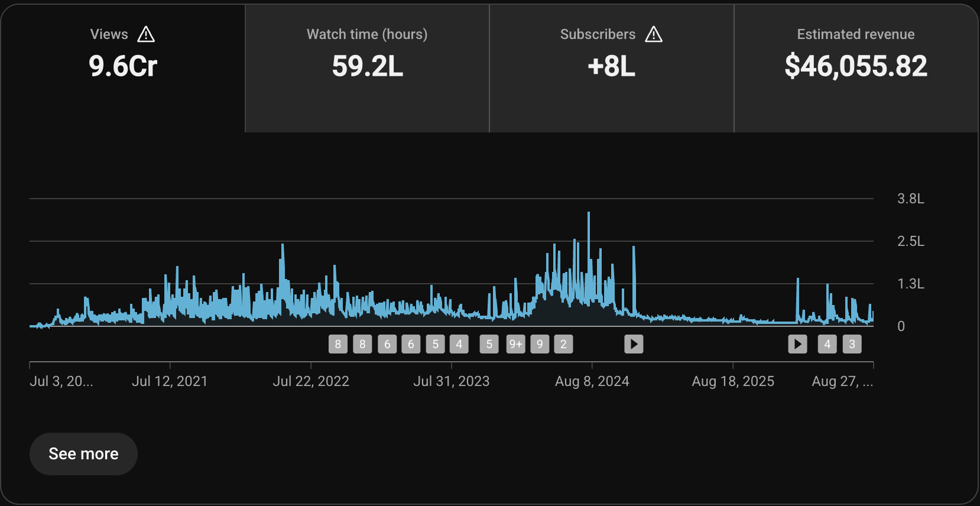Click the warning icon beside Subscribers
Screen dimensions: 980x506
654,34
